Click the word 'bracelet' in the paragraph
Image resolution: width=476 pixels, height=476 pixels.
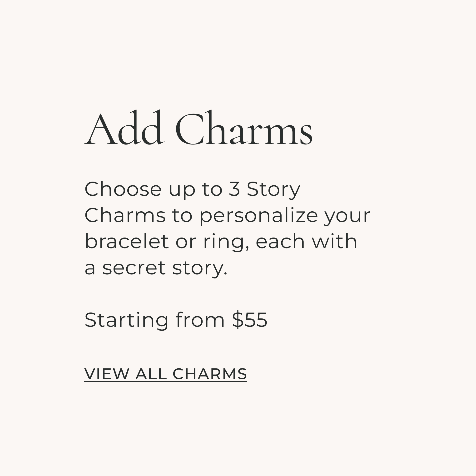(x=126, y=242)
